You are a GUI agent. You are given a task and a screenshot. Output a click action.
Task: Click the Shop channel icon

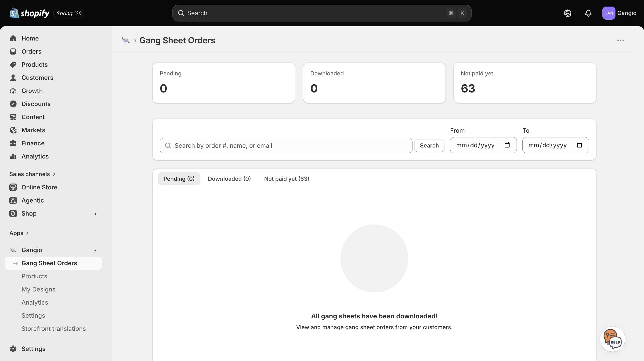coord(13,214)
